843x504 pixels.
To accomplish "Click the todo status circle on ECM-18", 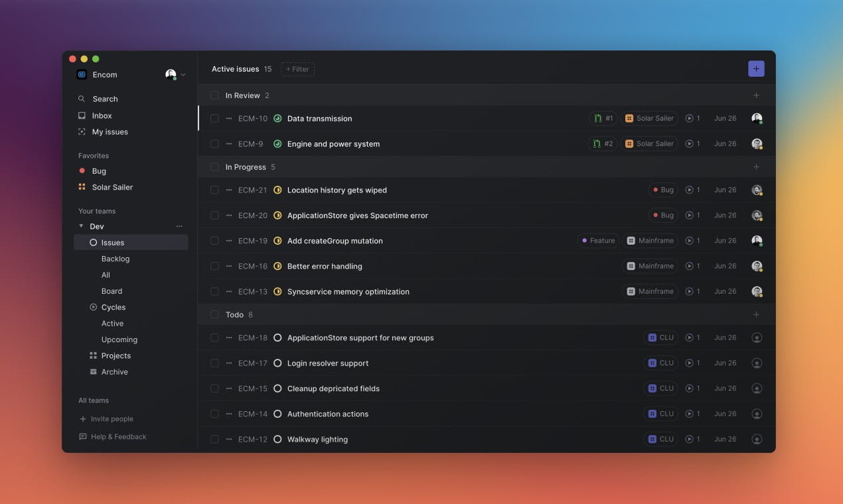I will point(277,338).
